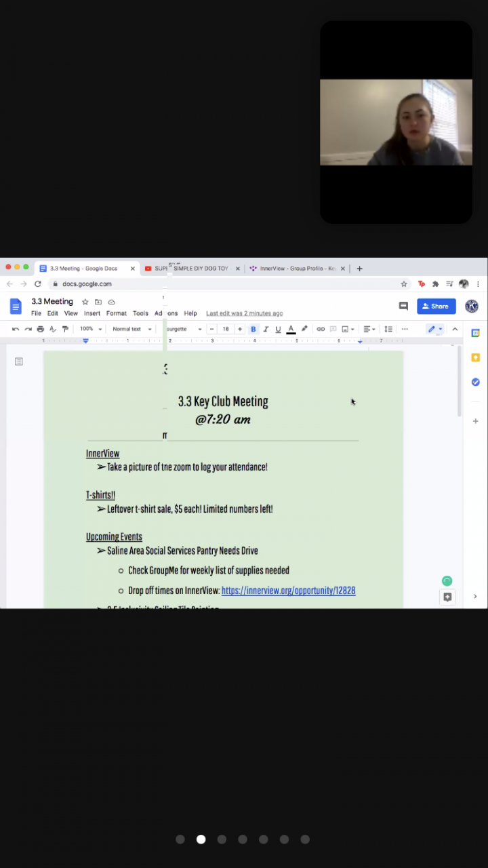Image resolution: width=488 pixels, height=868 pixels.
Task: Bookmark this page with star
Action: pos(404,284)
